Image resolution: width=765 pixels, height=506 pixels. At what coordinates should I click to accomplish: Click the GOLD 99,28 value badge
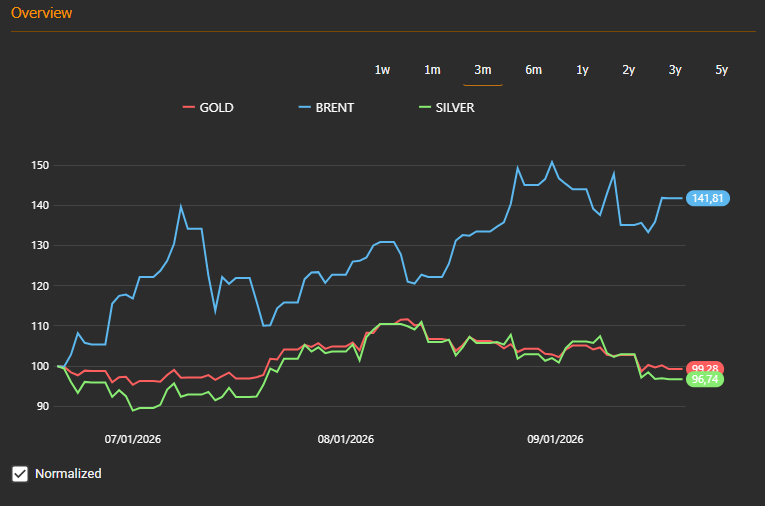705,367
